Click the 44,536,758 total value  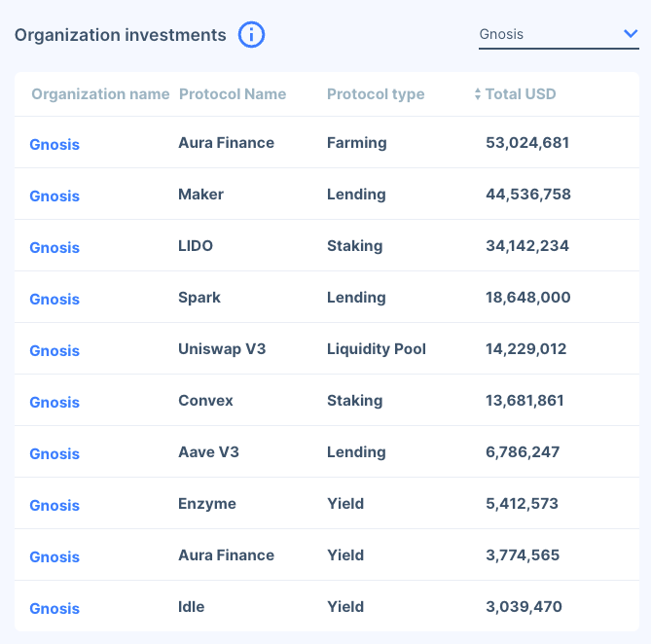528,195
